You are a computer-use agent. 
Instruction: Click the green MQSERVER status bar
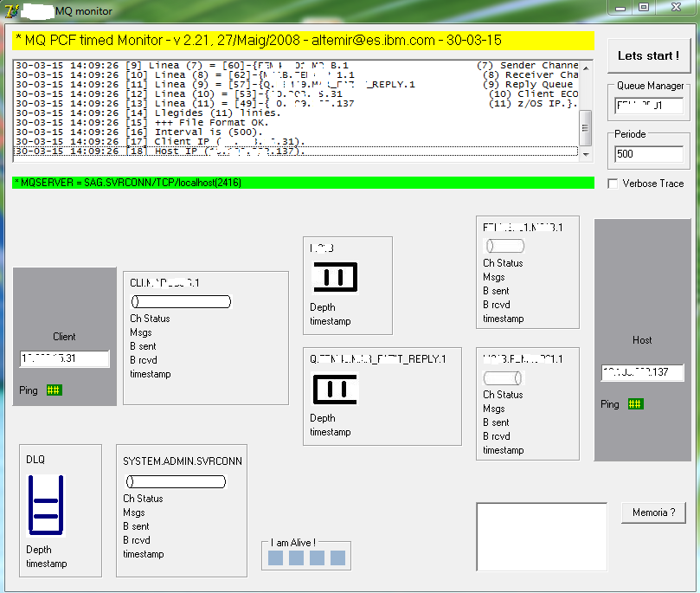pos(303,183)
